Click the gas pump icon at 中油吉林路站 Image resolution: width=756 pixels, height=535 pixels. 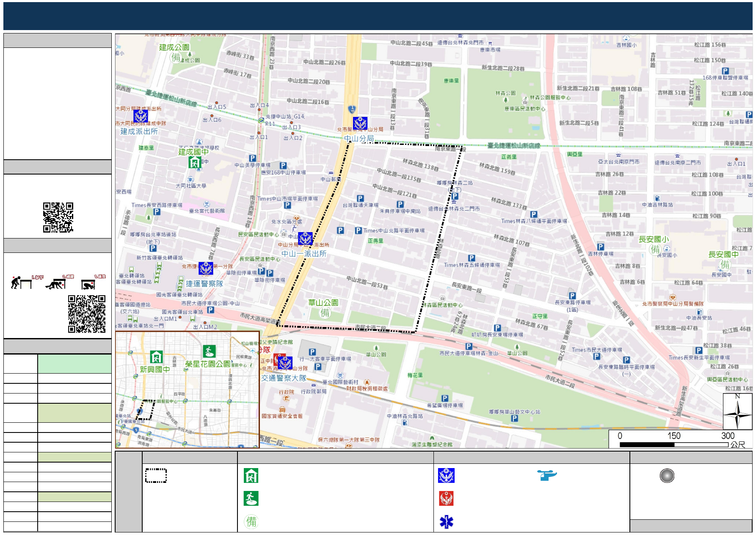(657, 198)
